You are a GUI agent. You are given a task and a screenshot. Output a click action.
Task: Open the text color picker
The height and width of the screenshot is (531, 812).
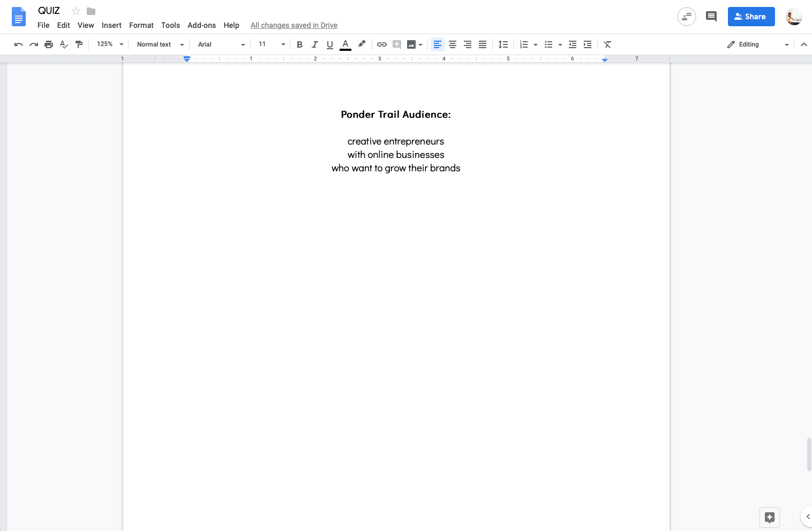[345, 44]
